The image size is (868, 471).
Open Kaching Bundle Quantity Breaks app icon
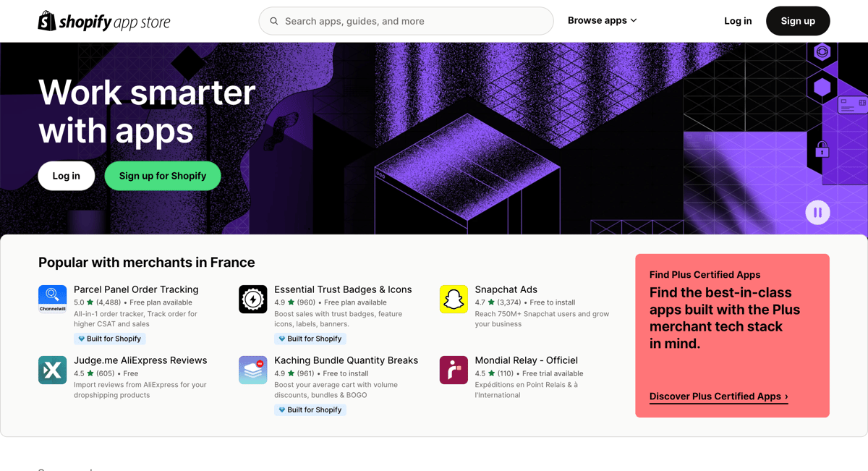click(253, 370)
